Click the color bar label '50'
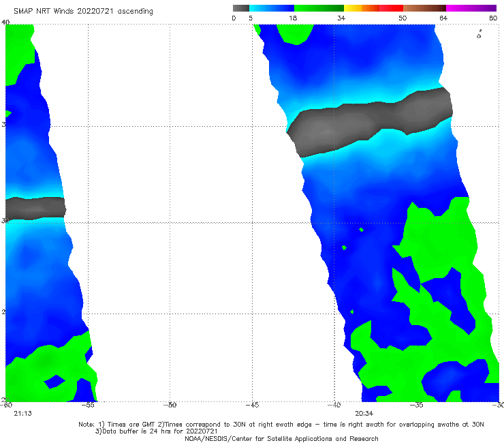Image resolution: width=504 pixels, height=443 pixels. (403, 18)
